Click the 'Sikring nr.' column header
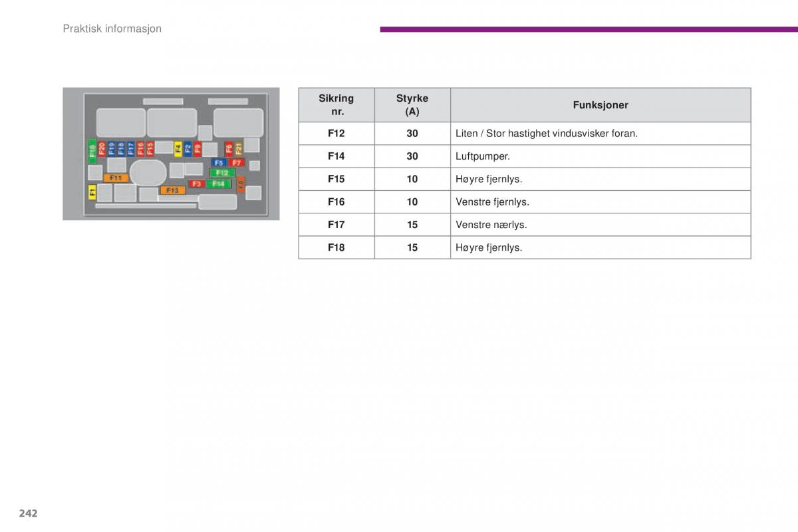This screenshot has height=532, width=798. pyautogui.click(x=336, y=105)
